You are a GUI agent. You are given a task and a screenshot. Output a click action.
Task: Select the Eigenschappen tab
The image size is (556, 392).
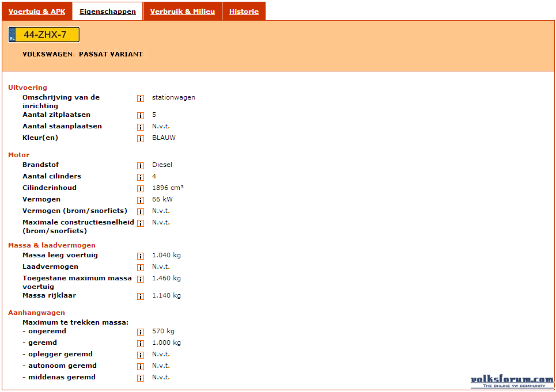(x=108, y=12)
